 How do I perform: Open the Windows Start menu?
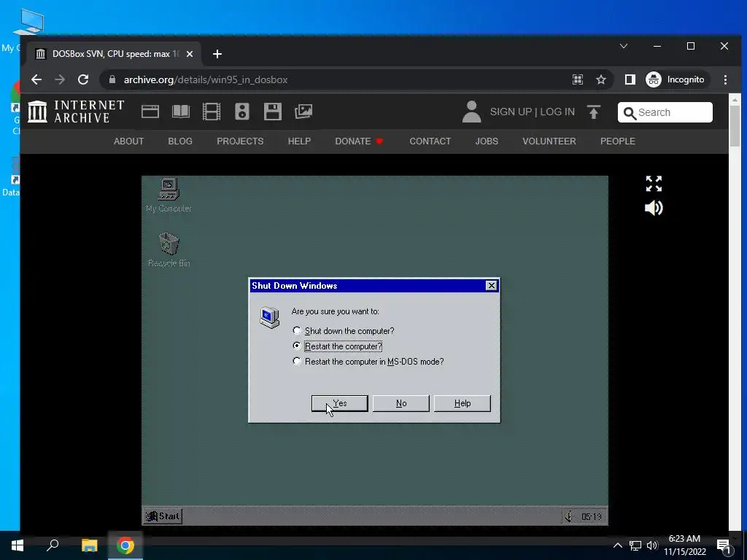18,545
